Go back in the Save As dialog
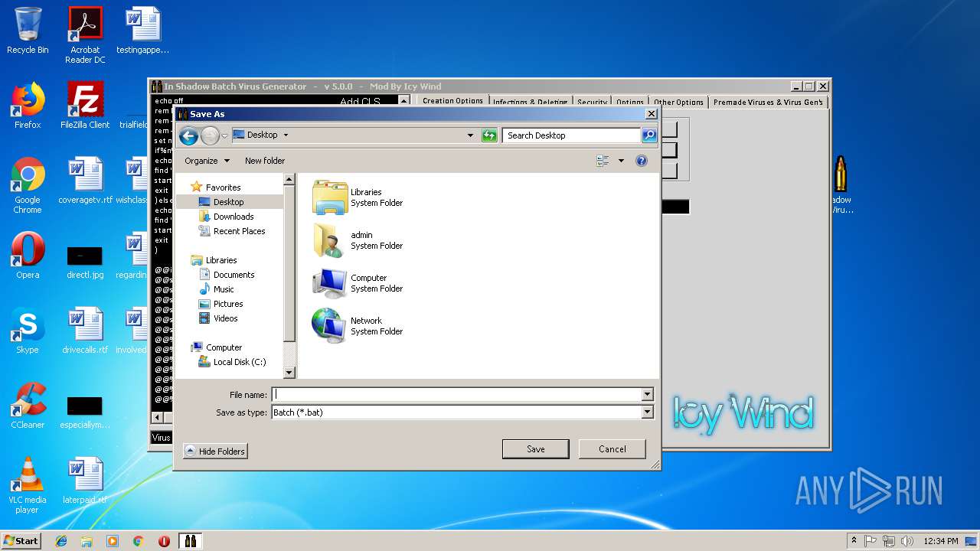The image size is (980, 551). tap(188, 136)
